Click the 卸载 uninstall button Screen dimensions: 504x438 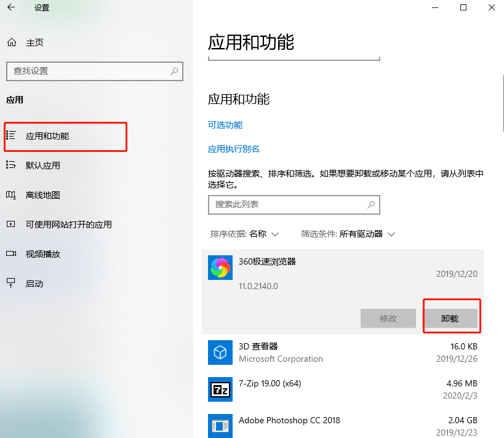pyautogui.click(x=451, y=318)
